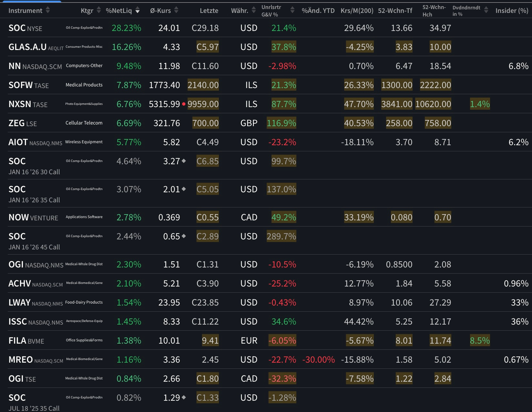Image resolution: width=532 pixels, height=412 pixels.
Task: Click the diamond marker next to 3.27
Action: pos(184,161)
